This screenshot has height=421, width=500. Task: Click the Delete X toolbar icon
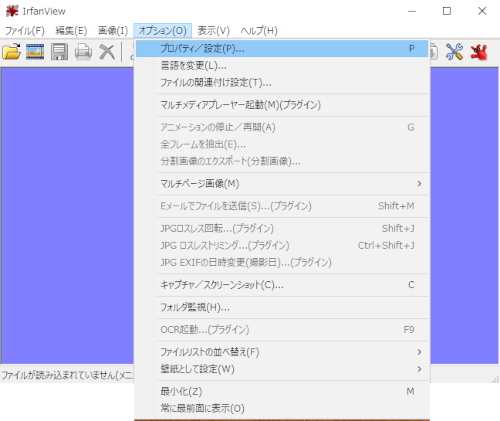click(107, 52)
